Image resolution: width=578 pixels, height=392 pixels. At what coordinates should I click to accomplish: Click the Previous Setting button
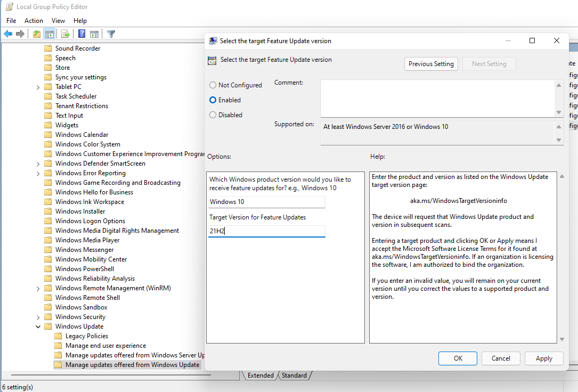(431, 64)
